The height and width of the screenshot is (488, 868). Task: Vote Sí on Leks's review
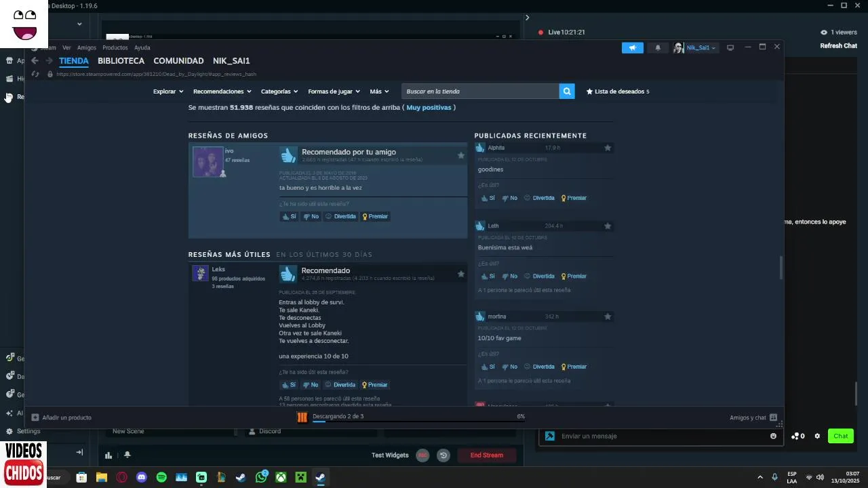click(288, 384)
